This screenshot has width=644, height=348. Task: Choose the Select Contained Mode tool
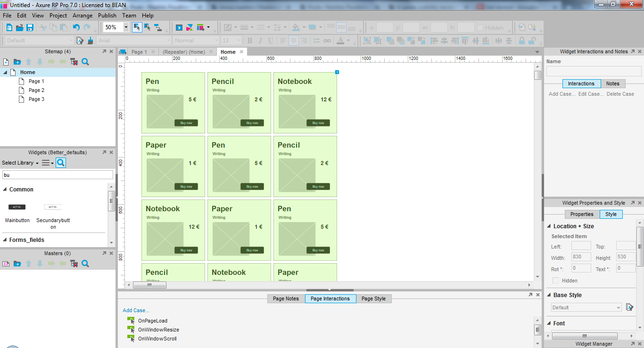(x=148, y=27)
